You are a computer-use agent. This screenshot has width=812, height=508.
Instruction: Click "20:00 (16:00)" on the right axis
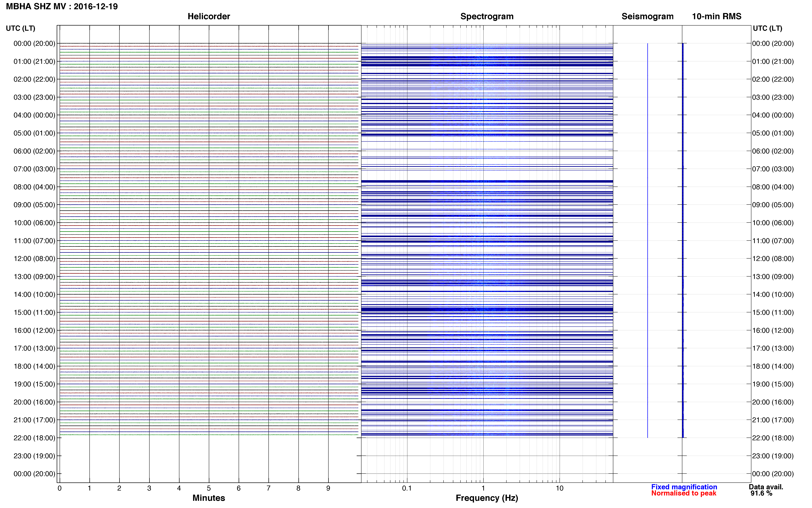click(773, 402)
